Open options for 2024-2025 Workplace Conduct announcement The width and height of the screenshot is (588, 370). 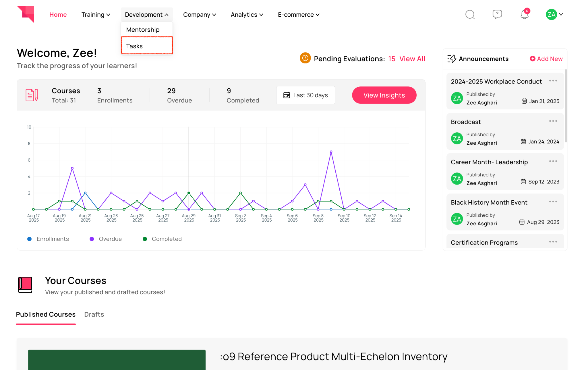553,81
